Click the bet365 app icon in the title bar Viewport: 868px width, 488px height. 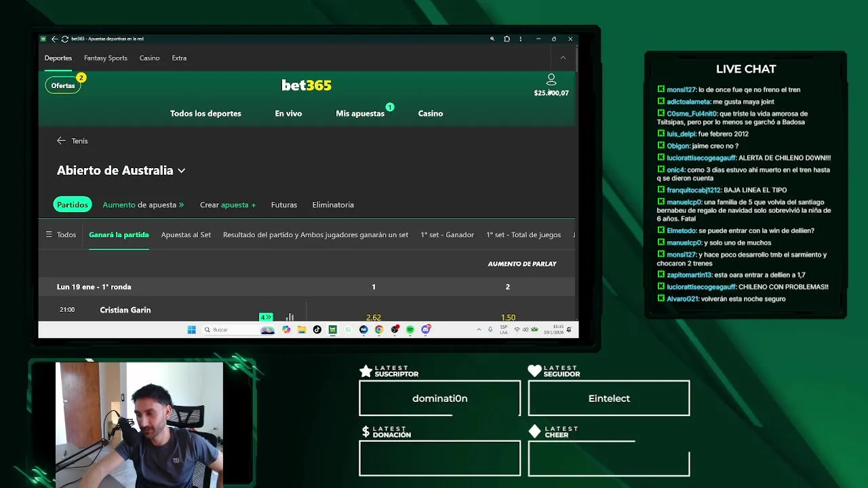coord(43,39)
